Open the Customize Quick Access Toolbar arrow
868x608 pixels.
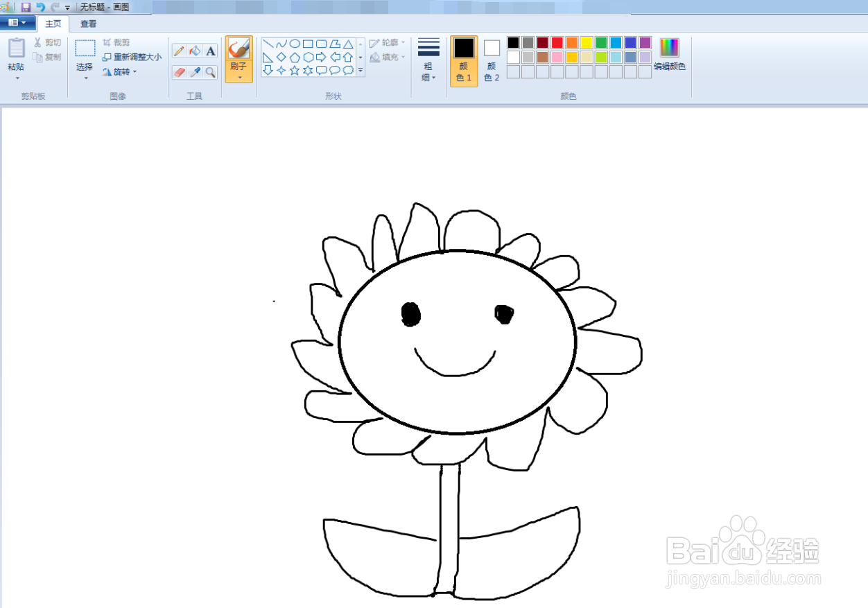point(67,8)
